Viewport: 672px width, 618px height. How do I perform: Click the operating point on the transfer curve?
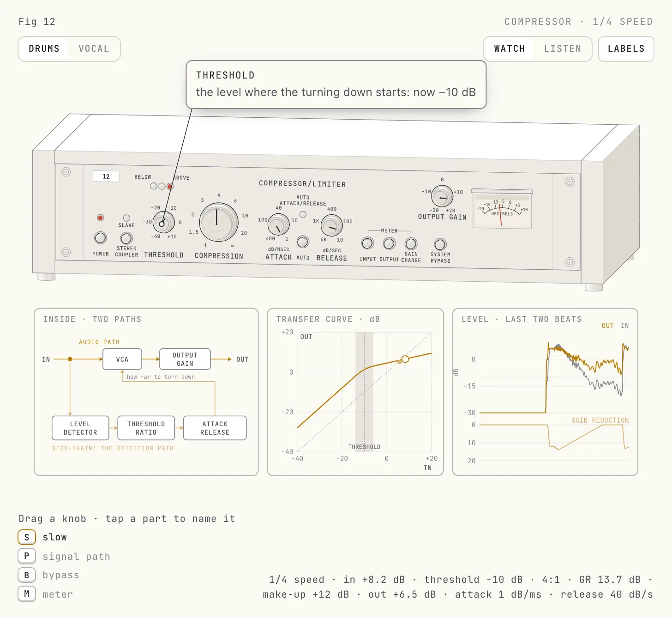click(x=405, y=359)
